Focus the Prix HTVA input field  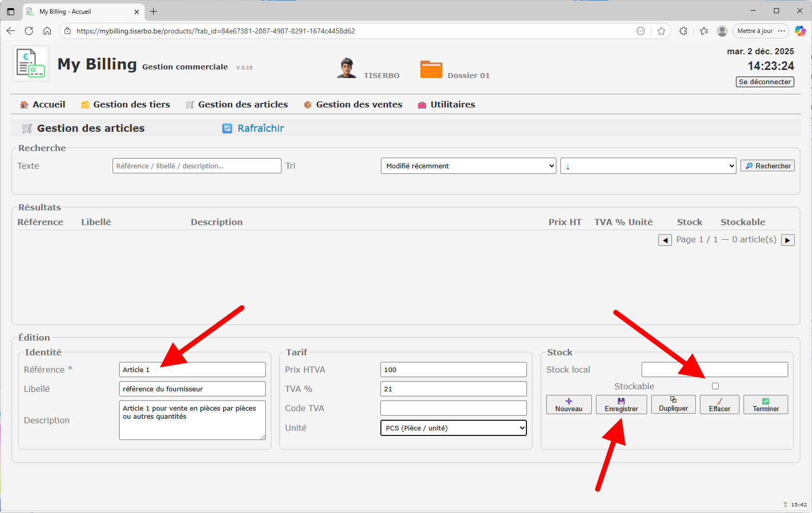453,370
